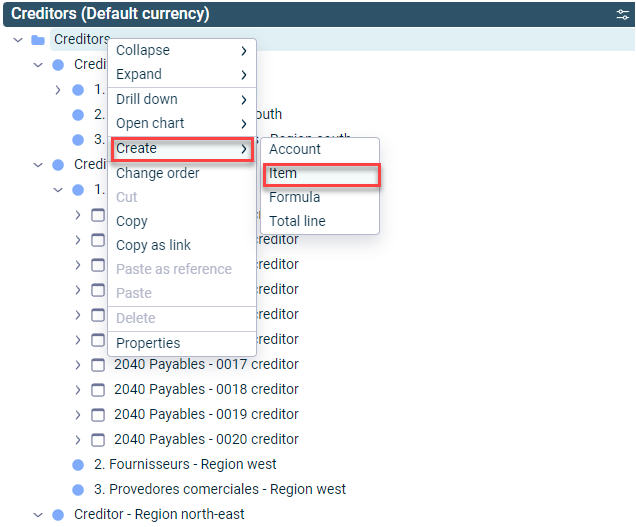Click account icon of 0017 creditor
The width and height of the screenshot is (636, 527).
point(98,365)
